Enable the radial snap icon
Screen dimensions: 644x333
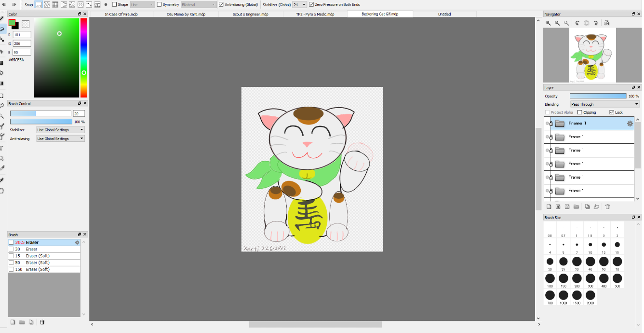(72, 4)
